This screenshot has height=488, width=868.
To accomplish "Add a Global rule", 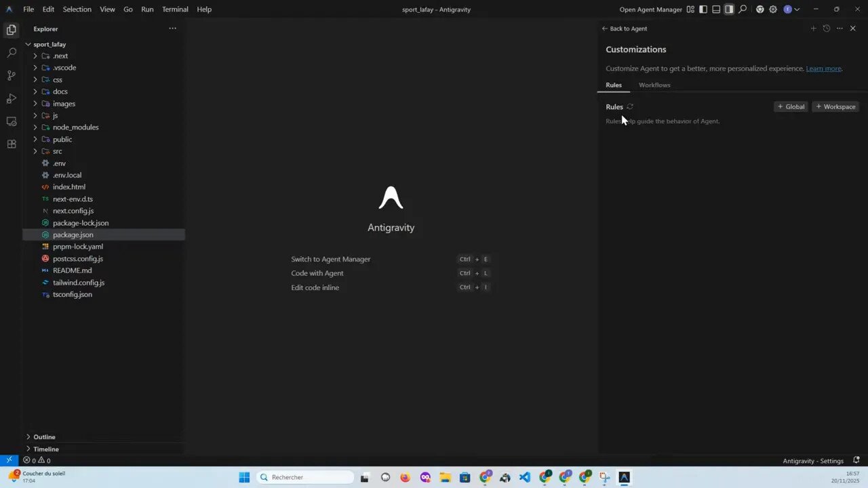I will pos(790,106).
